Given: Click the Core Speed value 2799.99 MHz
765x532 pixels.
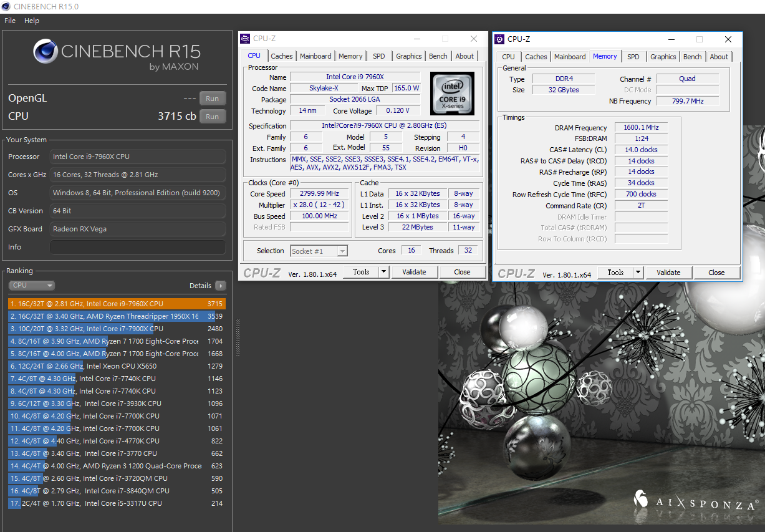Looking at the screenshot, I should [x=319, y=194].
